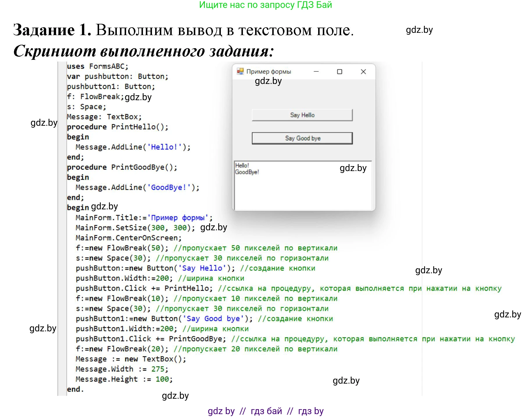Maximize the Пример формы window
The image size is (532, 417).
click(339, 71)
